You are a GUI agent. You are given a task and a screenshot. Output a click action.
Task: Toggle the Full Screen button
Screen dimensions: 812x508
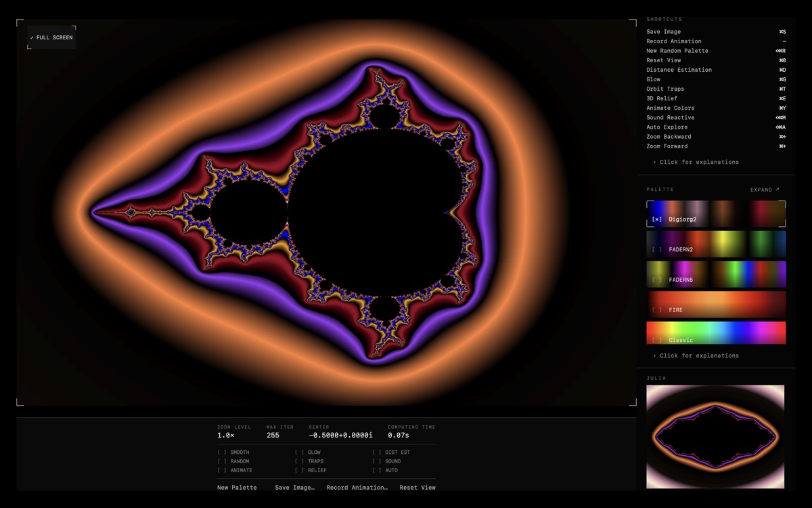[51, 37]
